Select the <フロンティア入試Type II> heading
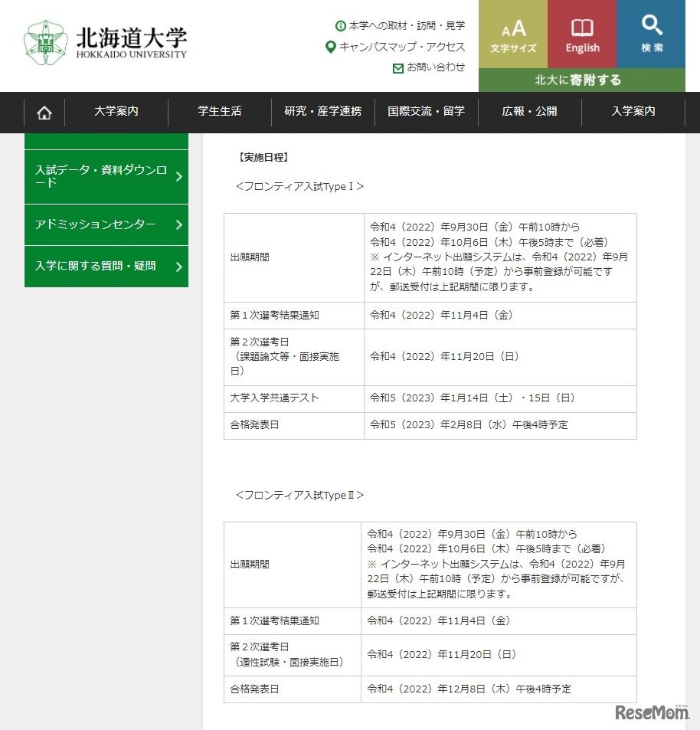This screenshot has width=700, height=730. tap(299, 496)
